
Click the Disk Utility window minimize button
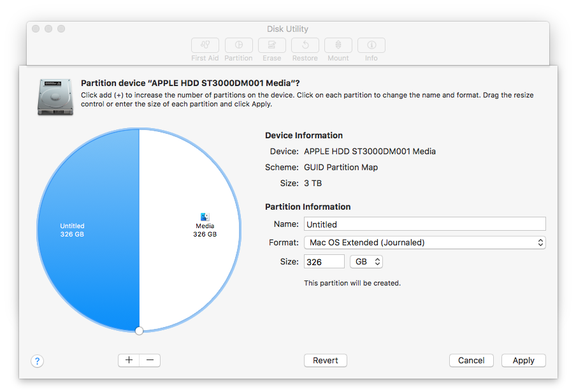tap(48, 29)
